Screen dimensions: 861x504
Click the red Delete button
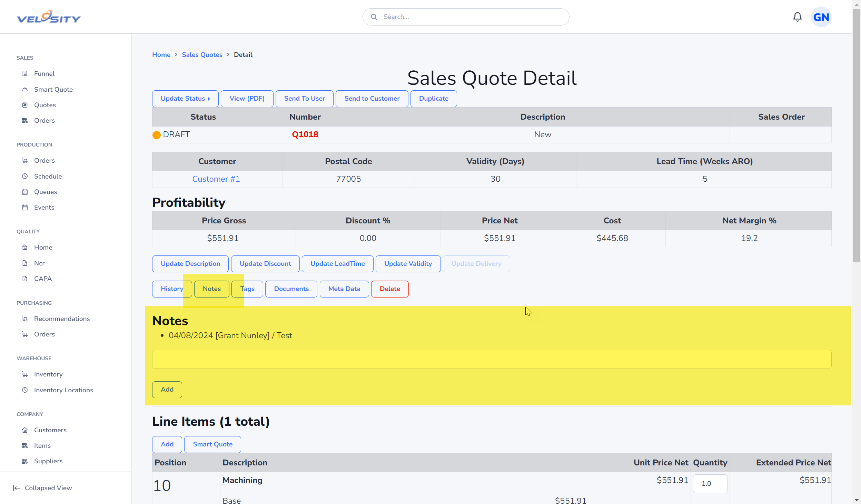click(390, 289)
